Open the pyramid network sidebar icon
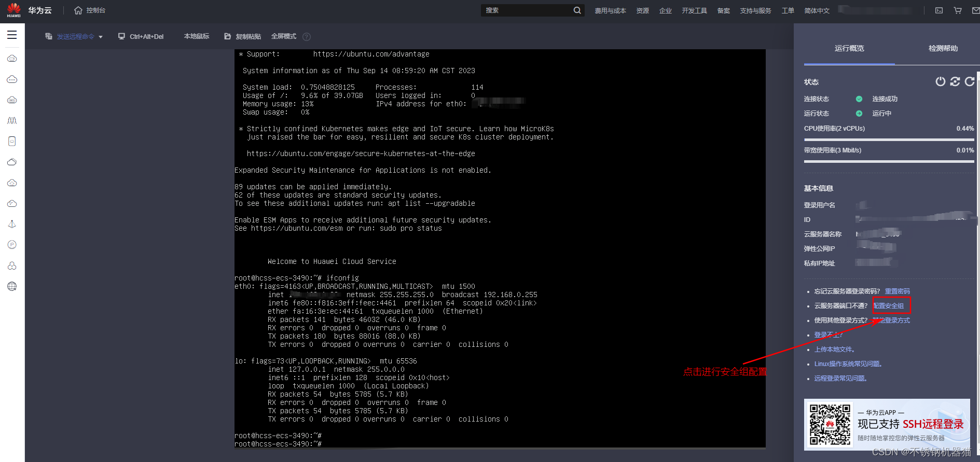The image size is (980, 462). 12,224
